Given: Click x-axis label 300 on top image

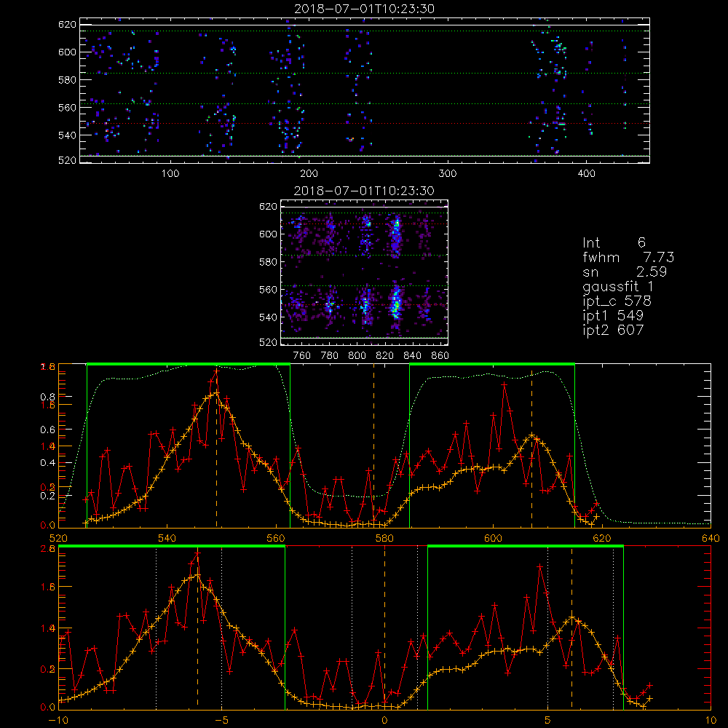Looking at the screenshot, I should [448, 174].
